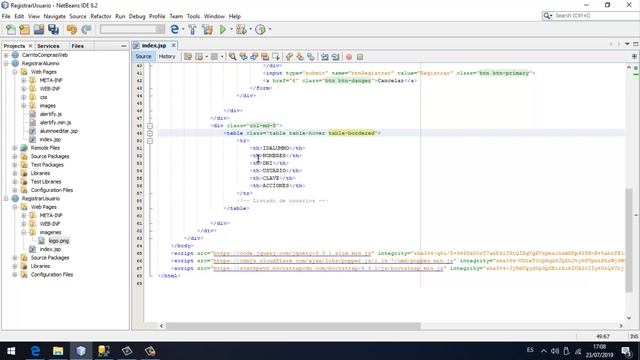Select logo.png in imagenes folder

pyautogui.click(x=59, y=241)
